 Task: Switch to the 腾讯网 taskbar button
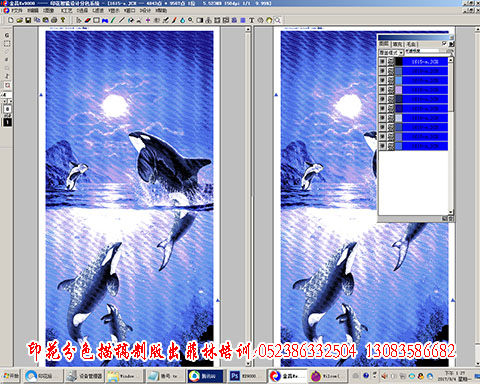click(x=204, y=376)
